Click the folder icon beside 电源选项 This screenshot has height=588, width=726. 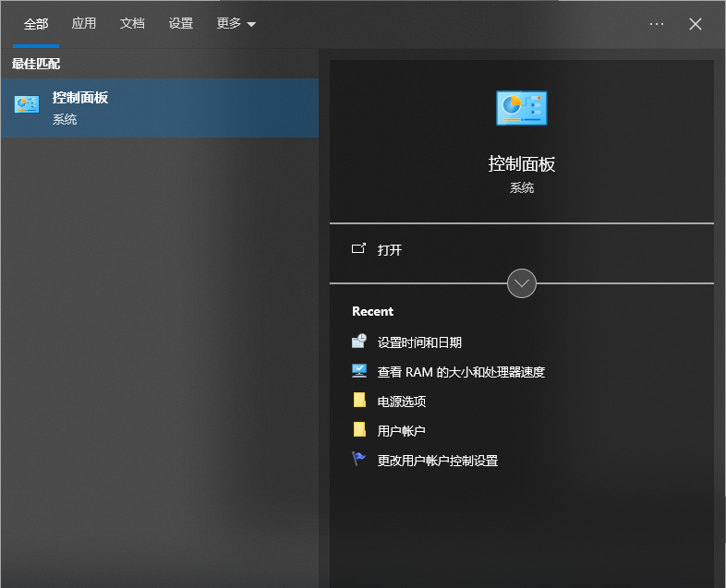(359, 401)
